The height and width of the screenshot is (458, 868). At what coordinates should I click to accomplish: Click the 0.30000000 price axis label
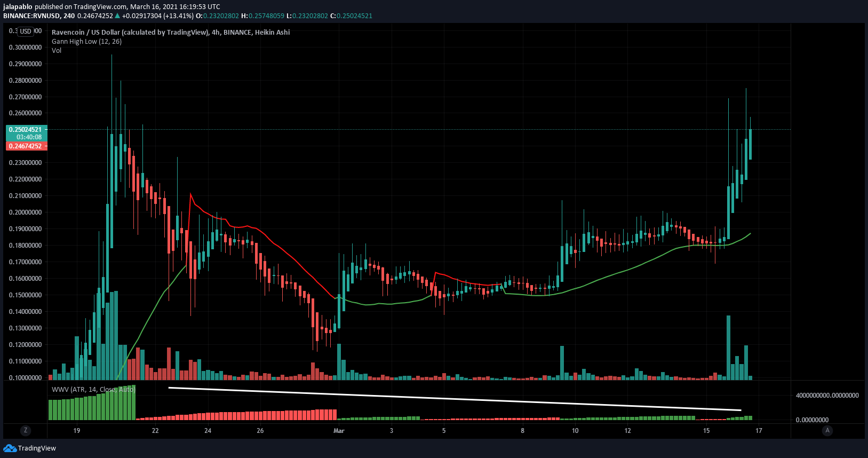[25, 48]
